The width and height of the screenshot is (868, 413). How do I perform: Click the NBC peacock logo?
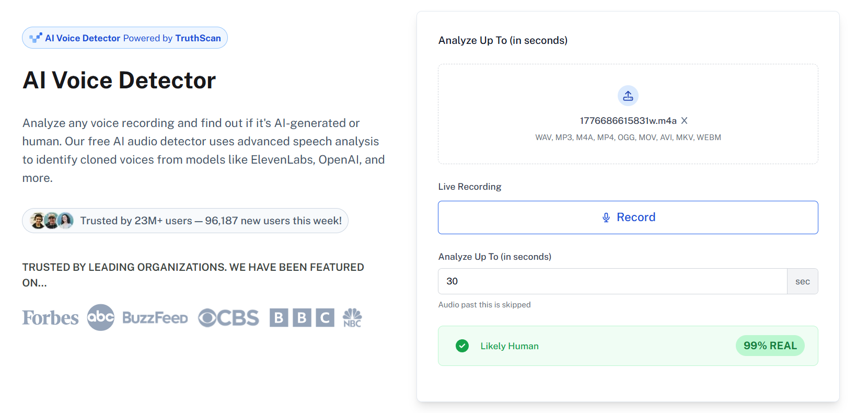[x=352, y=317]
